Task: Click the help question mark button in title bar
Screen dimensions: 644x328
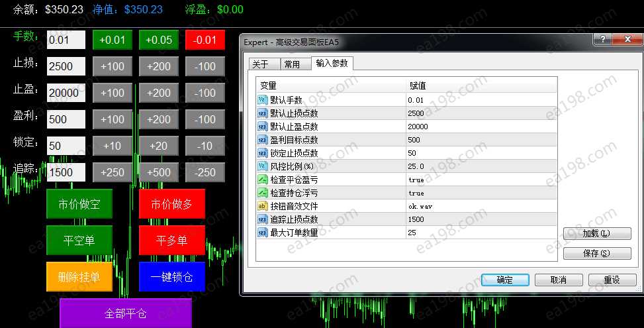Action: [x=602, y=41]
